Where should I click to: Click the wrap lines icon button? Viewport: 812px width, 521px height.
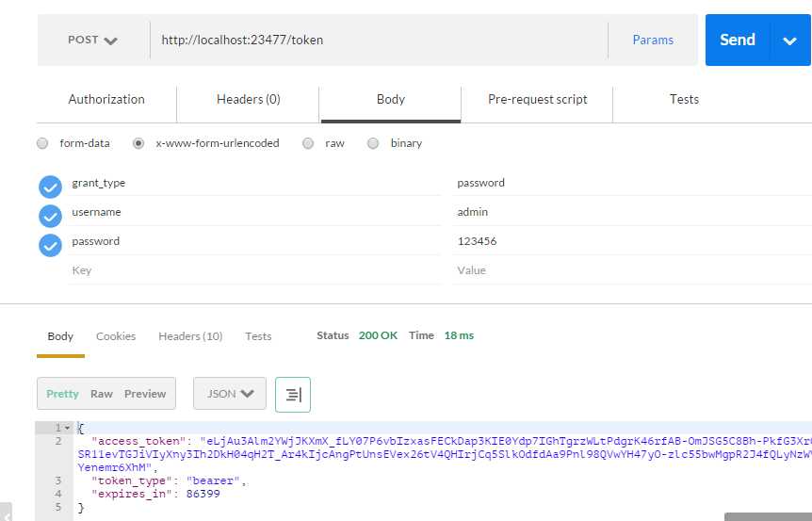pos(293,395)
